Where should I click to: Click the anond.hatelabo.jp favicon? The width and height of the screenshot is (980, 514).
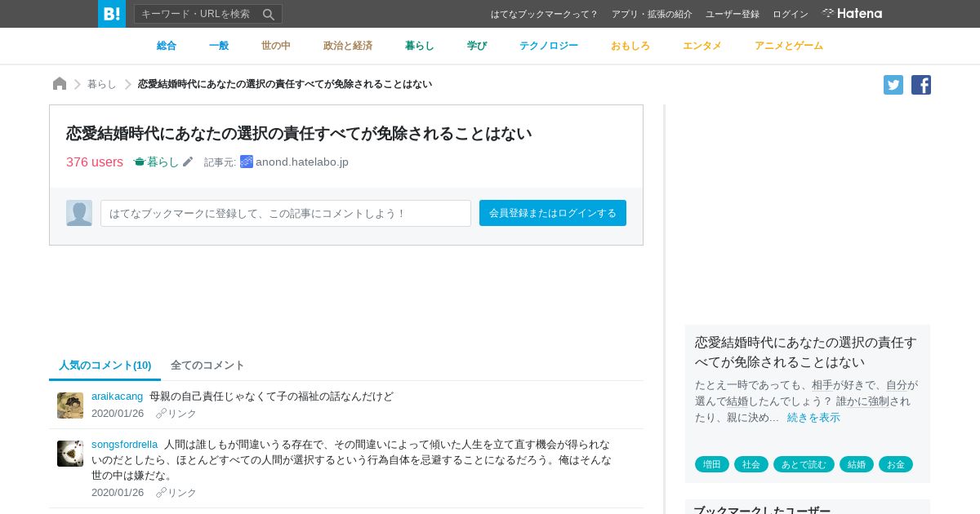(x=247, y=162)
